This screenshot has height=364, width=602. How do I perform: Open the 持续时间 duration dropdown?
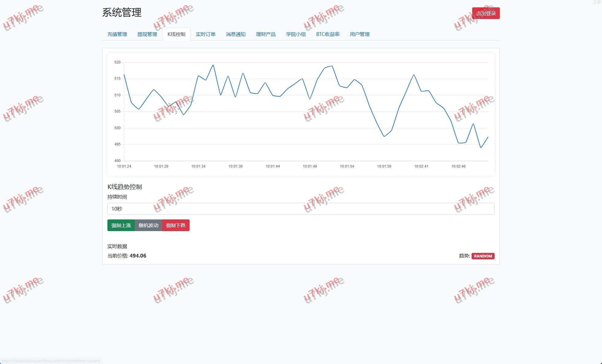(300, 209)
